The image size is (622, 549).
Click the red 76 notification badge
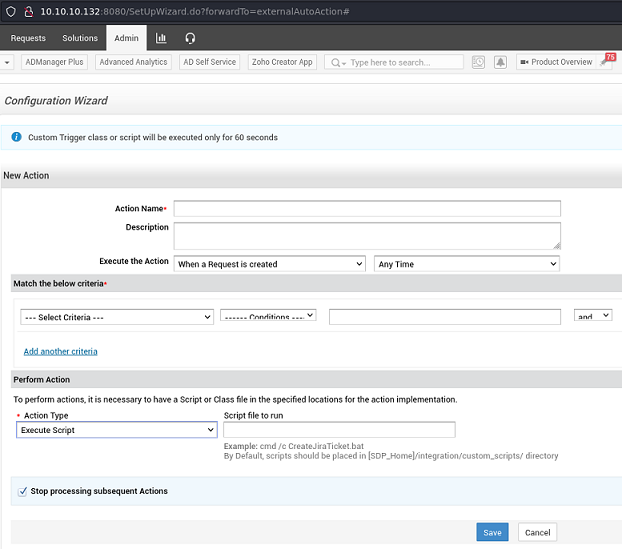point(610,58)
